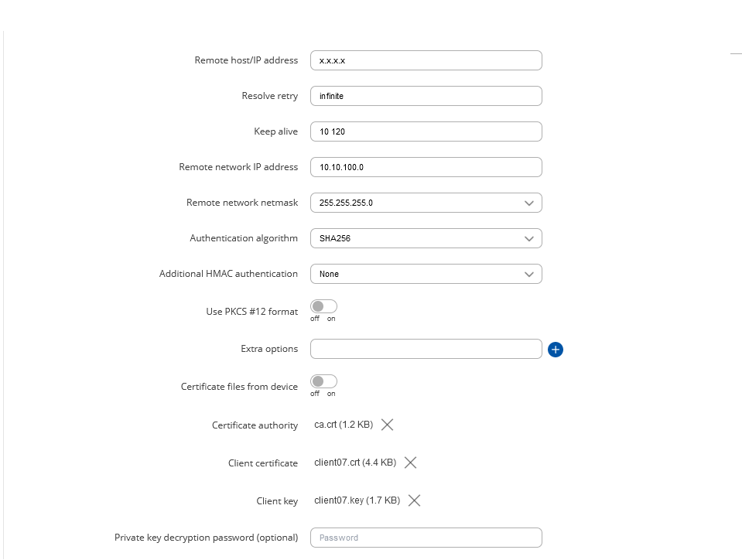
Task: Remove the ca.crt certificate authority file
Action: [x=387, y=425]
